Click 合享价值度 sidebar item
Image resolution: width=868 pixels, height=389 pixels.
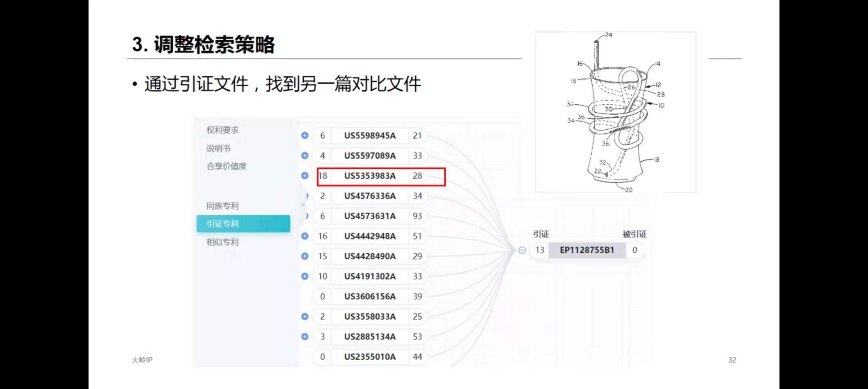(x=227, y=166)
